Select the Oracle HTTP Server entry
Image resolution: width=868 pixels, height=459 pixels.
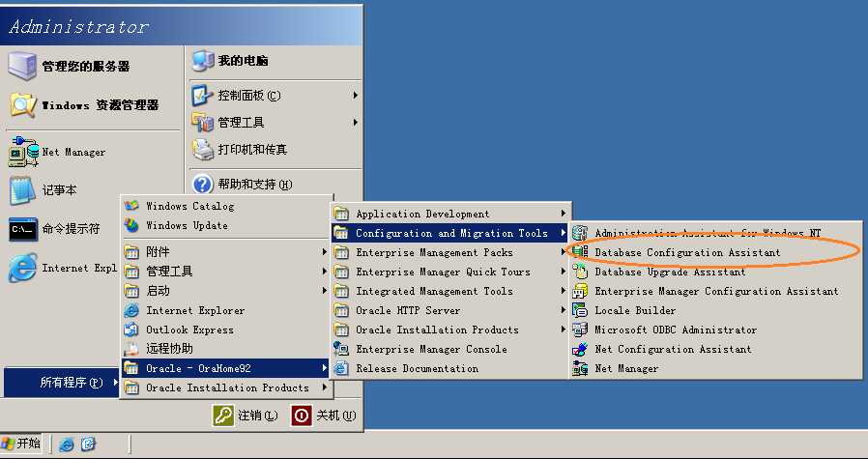(x=450, y=310)
